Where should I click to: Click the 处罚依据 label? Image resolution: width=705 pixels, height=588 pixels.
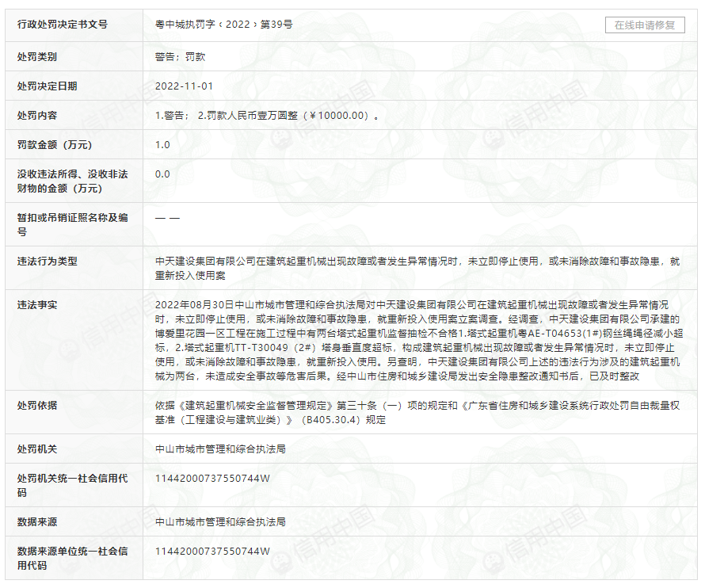click(x=37, y=405)
